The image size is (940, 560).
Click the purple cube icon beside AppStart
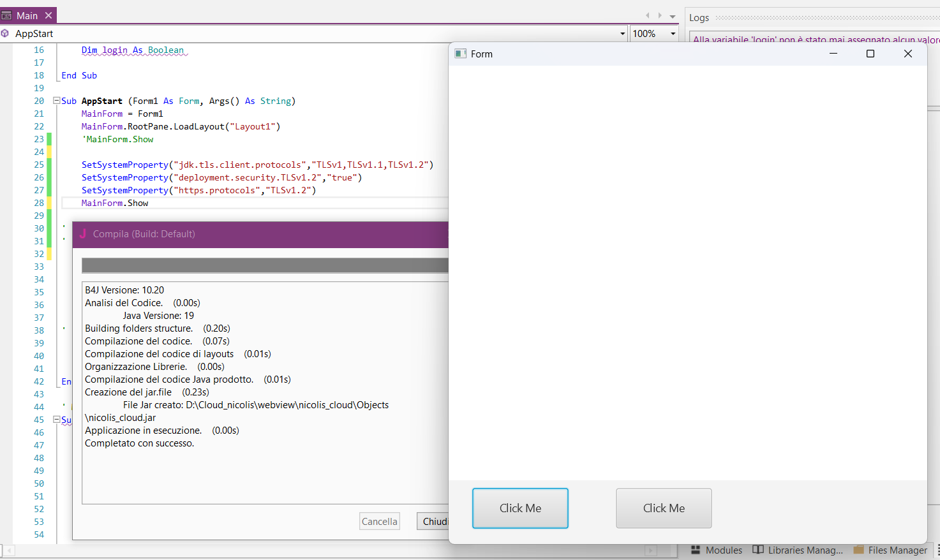5,33
